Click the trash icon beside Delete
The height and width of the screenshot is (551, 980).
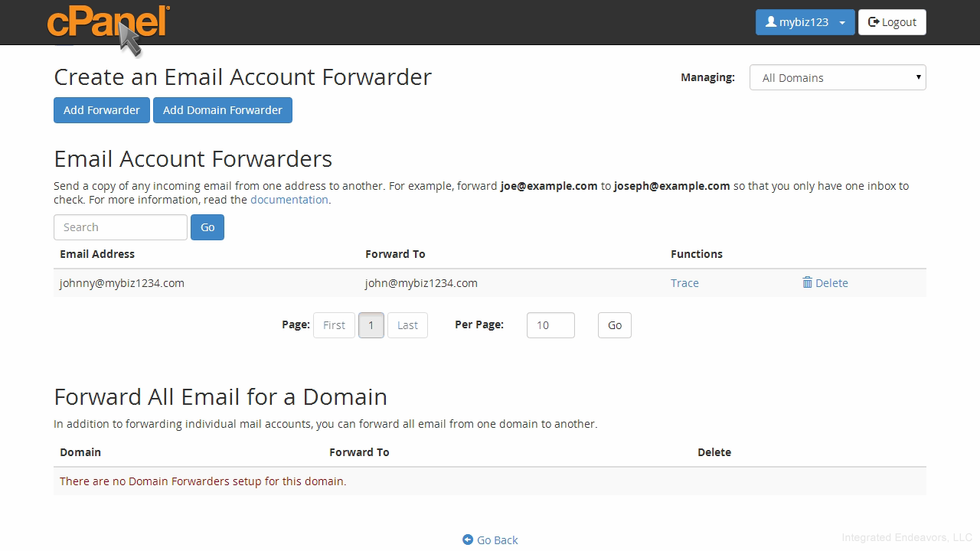807,282
